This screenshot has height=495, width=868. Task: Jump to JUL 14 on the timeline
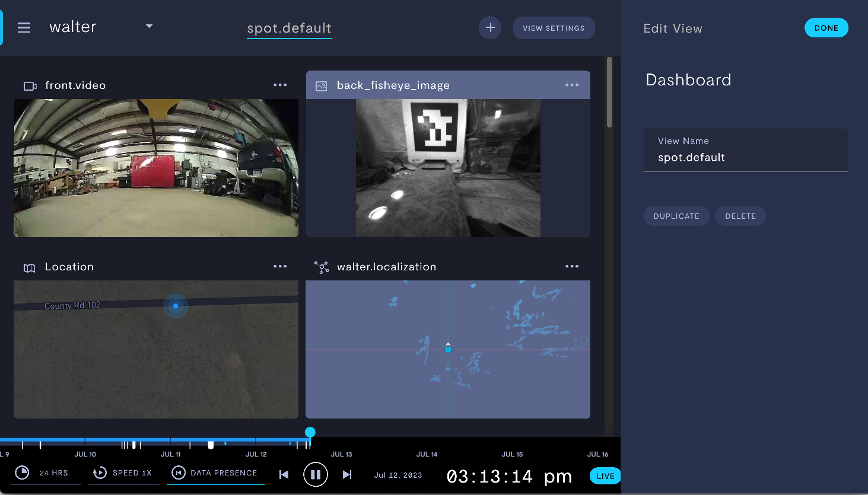(427, 454)
